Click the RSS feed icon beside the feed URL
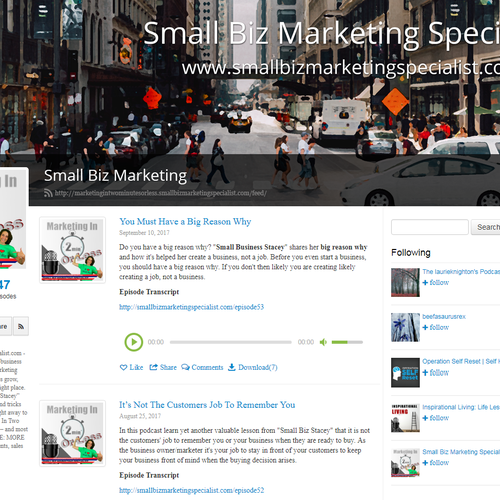The image size is (500, 500). click(48, 193)
